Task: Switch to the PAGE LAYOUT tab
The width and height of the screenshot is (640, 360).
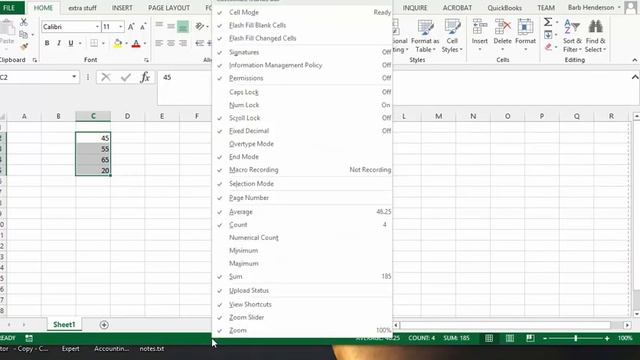Action: click(x=169, y=8)
